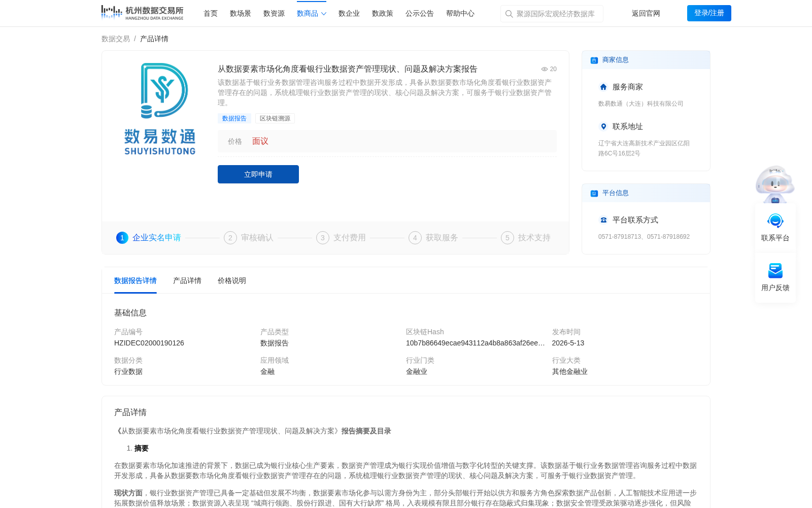Open the 用户反馈 mailbox icon
The width and height of the screenshot is (812, 508).
tap(775, 271)
